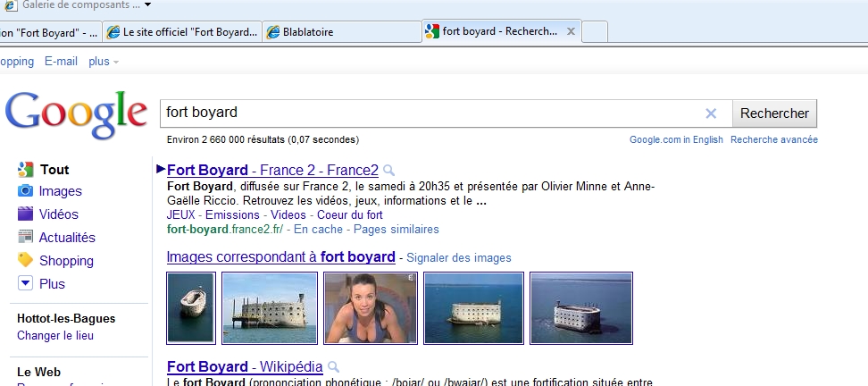
Task: Open fort with platform thumbnail
Action: tap(270, 308)
